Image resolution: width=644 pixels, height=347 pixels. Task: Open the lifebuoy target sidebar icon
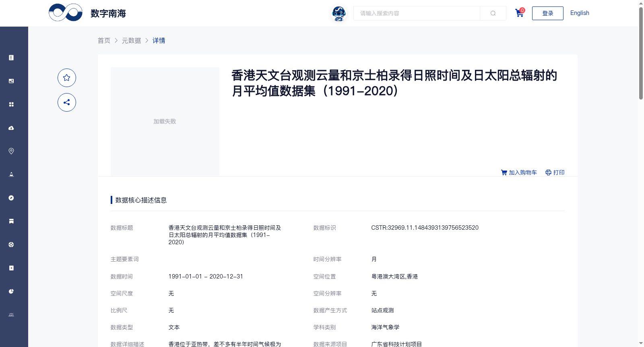(x=11, y=245)
